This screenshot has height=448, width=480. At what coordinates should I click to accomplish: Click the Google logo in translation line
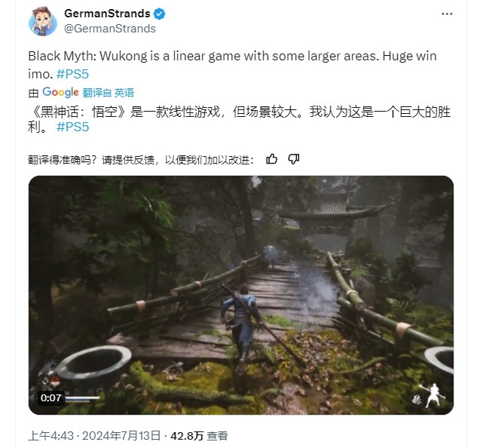pos(60,92)
